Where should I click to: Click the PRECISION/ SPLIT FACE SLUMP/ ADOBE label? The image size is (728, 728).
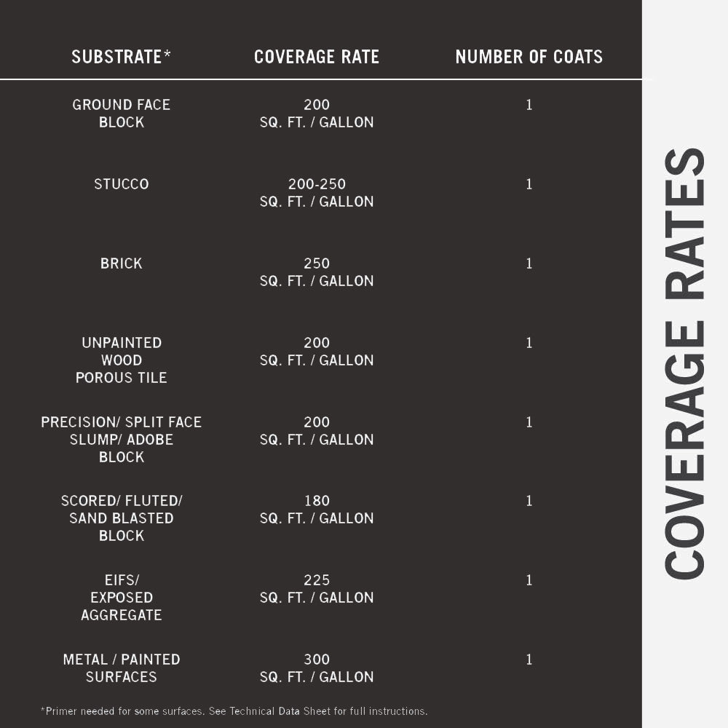[x=121, y=440]
